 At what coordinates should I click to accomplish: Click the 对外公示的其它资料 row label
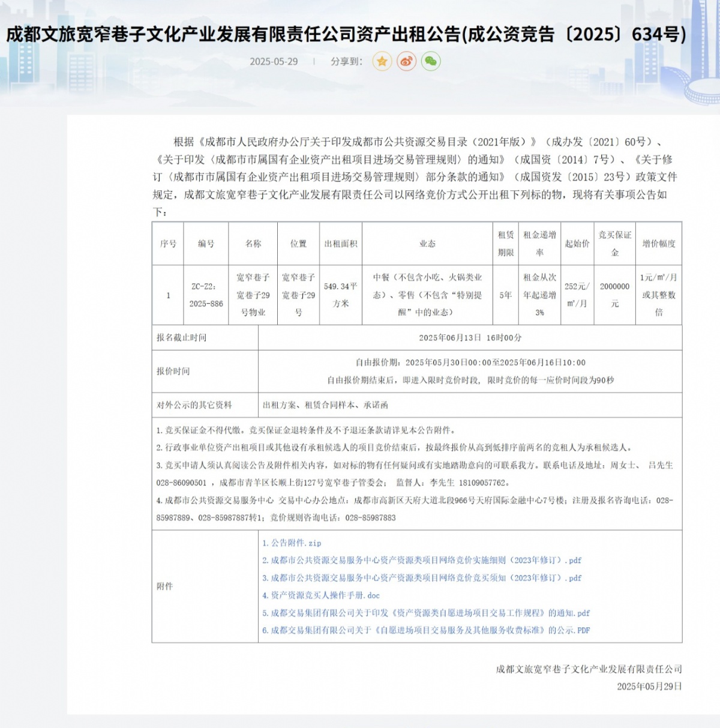click(194, 405)
